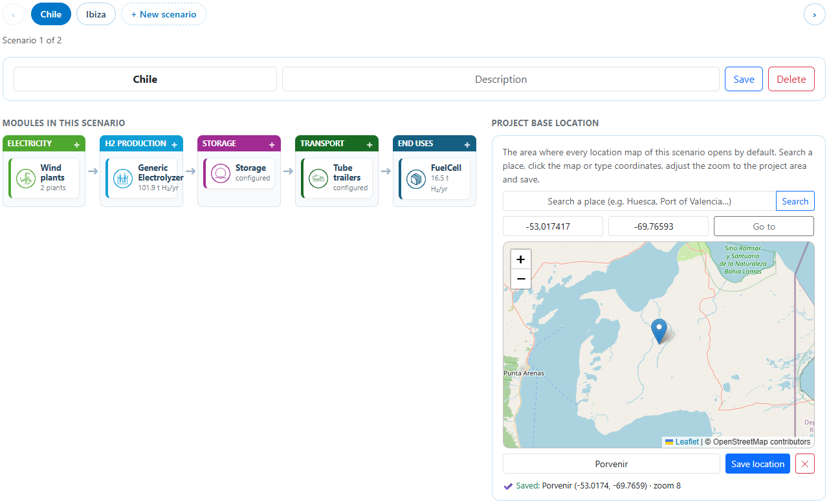The height and width of the screenshot is (504, 829).
Task: Go to next scenario with right chevron
Action: point(815,14)
